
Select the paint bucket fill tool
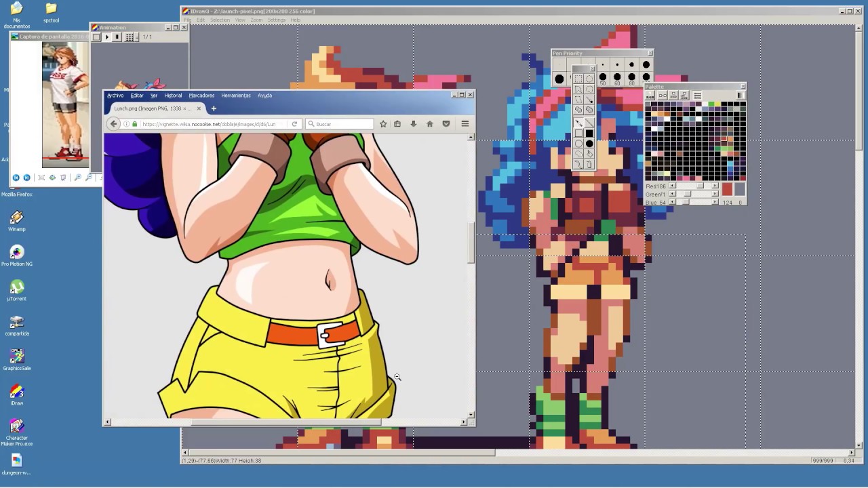click(x=589, y=153)
